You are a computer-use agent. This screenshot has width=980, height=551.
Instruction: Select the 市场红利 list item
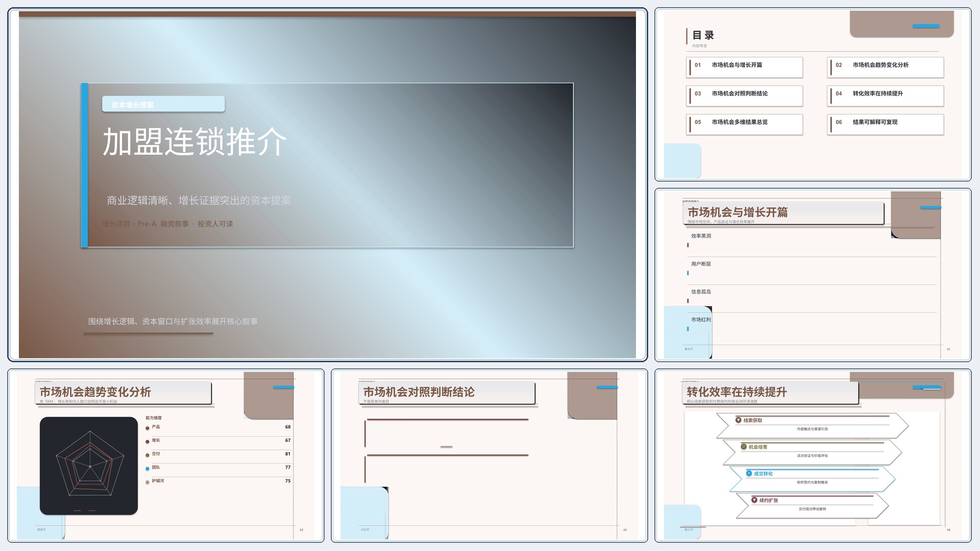coord(701,320)
